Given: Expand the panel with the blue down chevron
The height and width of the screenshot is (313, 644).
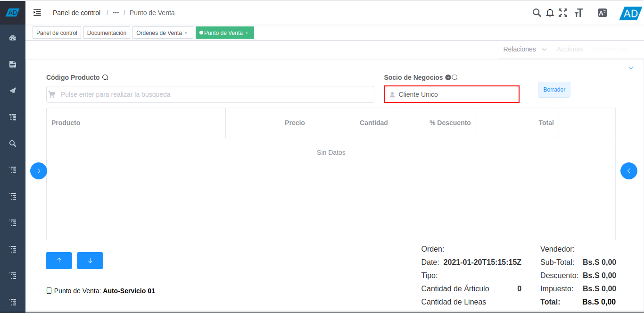Looking at the screenshot, I should [x=631, y=68].
